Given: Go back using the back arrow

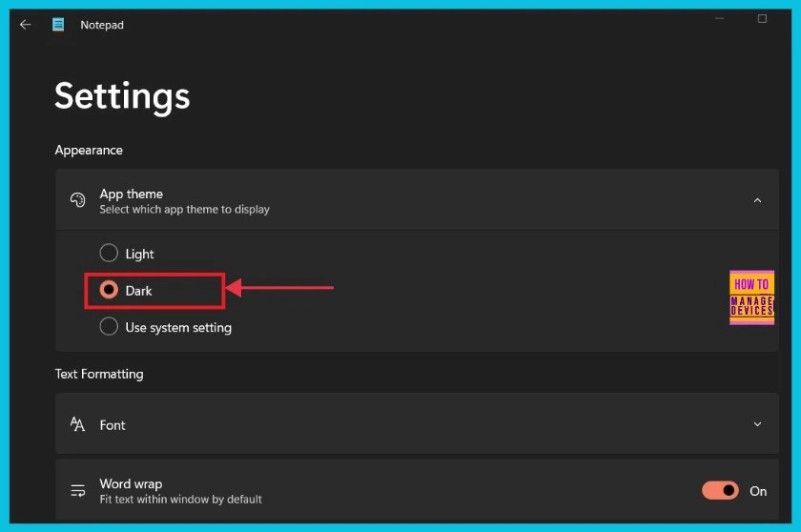Looking at the screenshot, I should tap(25, 25).
